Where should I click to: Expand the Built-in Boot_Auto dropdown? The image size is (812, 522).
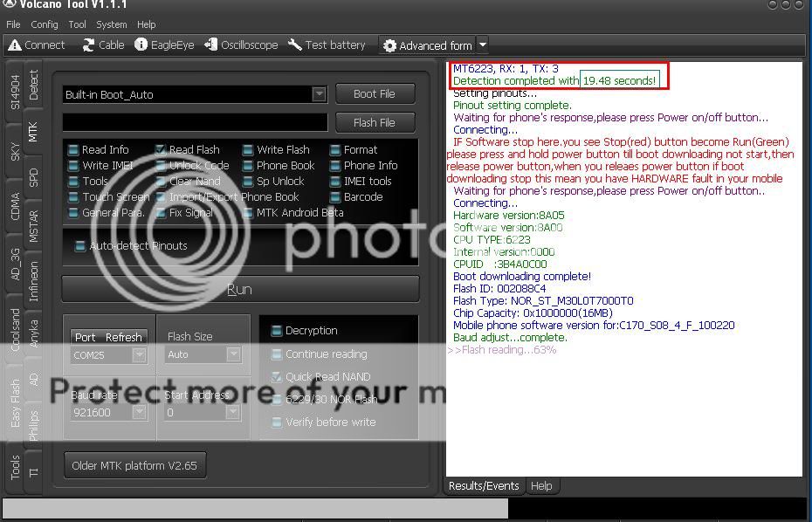(x=319, y=94)
